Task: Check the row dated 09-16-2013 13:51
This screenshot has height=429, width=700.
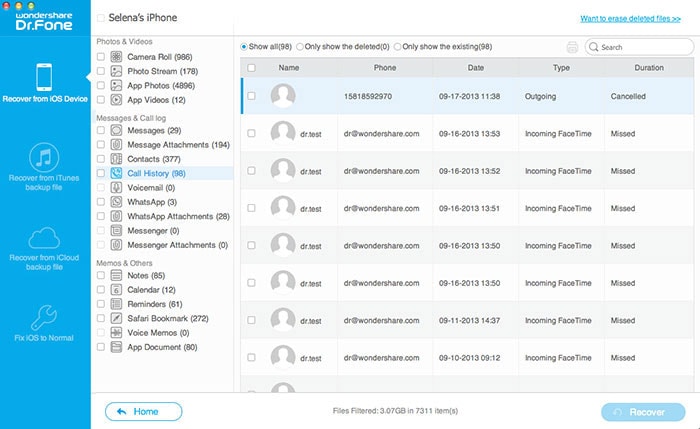Action: [251, 208]
